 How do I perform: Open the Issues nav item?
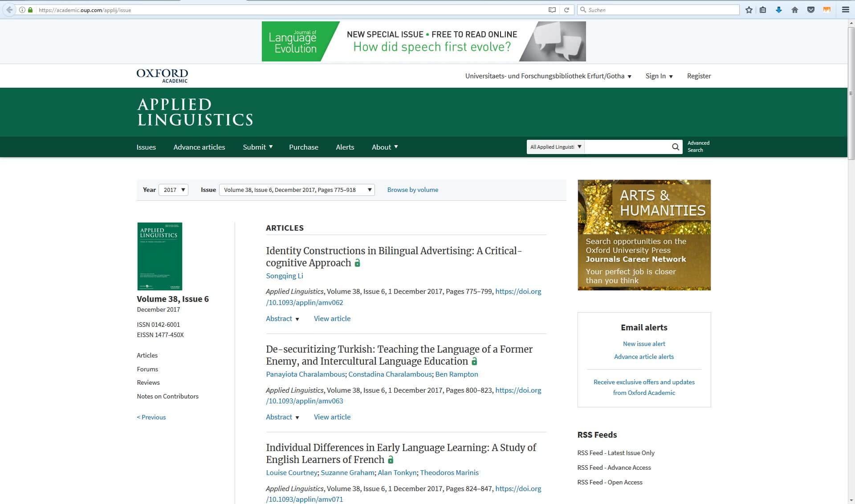pos(146,147)
